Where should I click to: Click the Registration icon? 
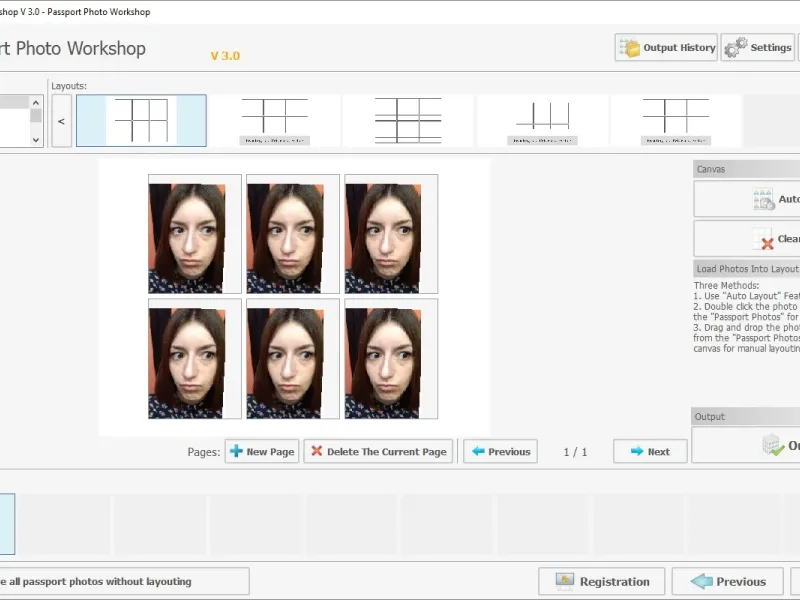click(565, 581)
